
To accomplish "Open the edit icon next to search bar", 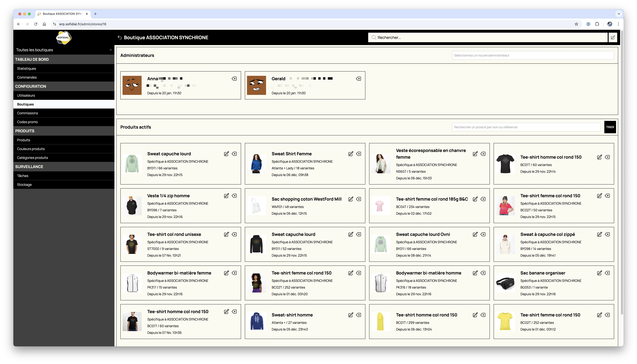I will [613, 38].
